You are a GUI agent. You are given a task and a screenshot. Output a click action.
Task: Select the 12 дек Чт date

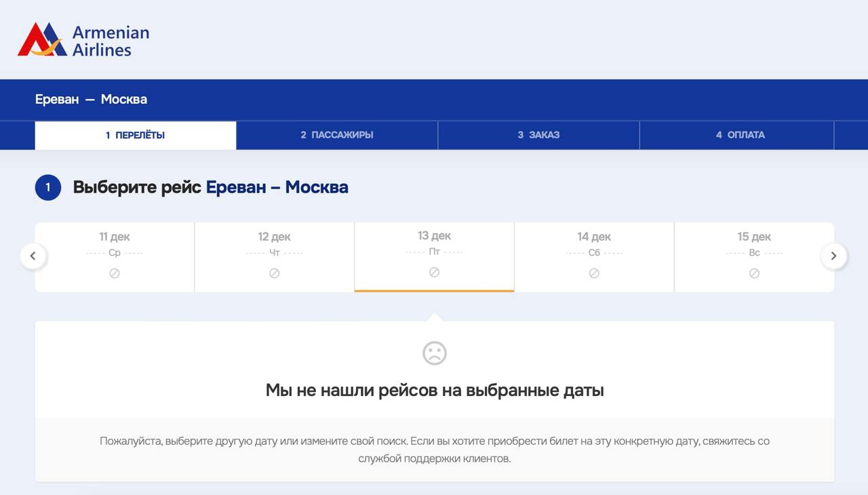(275, 257)
